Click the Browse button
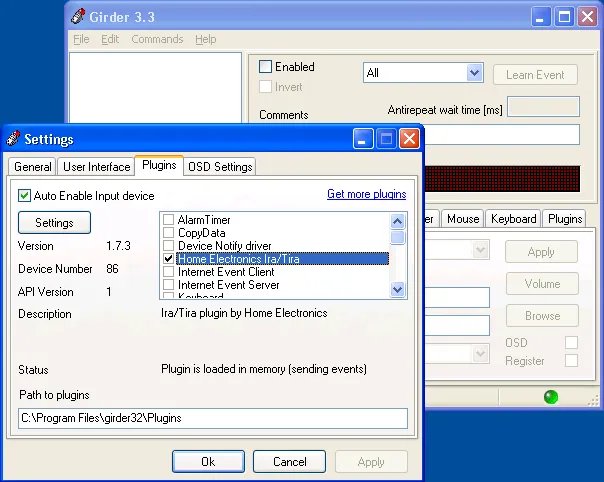604x482 pixels. point(542,316)
